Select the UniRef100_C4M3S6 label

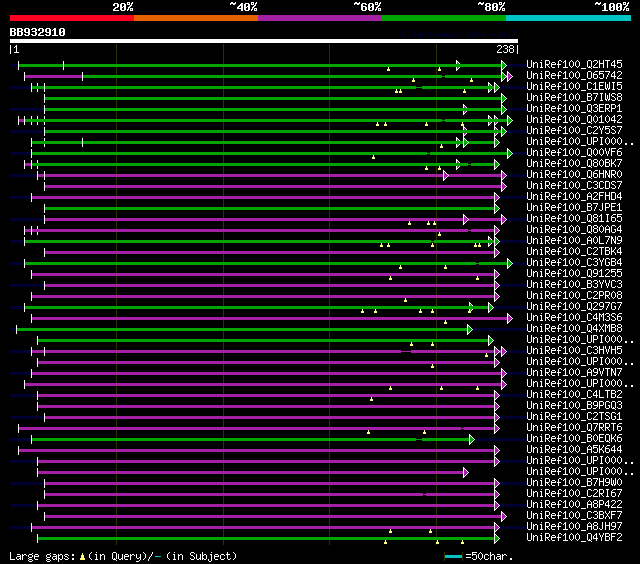click(574, 318)
